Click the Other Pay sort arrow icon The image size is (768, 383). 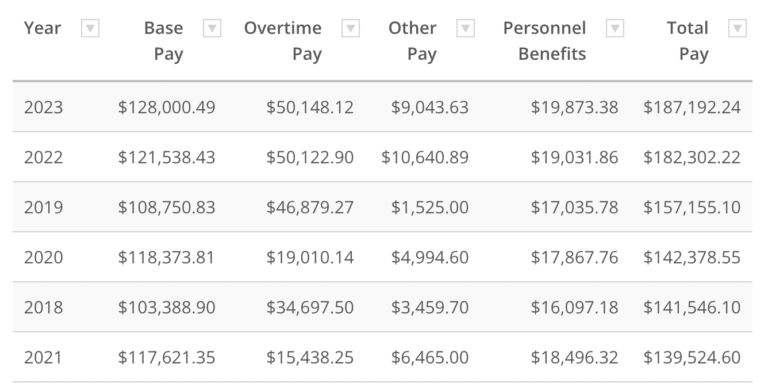coord(466,28)
